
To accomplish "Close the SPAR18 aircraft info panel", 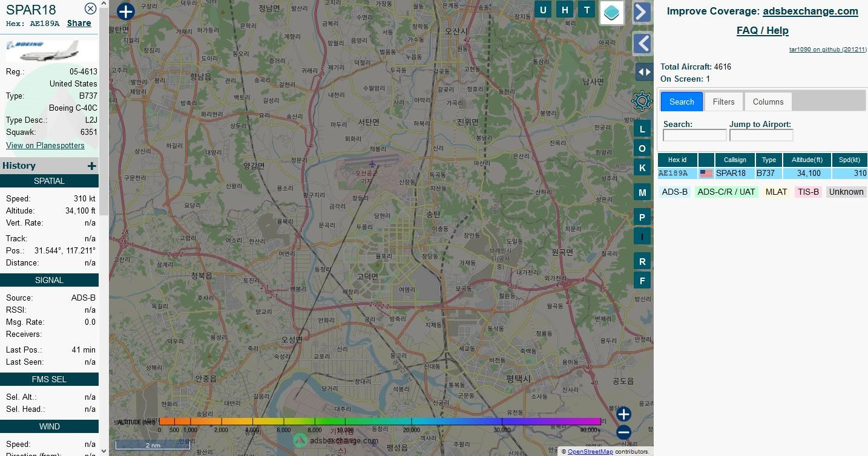I will (x=90, y=8).
